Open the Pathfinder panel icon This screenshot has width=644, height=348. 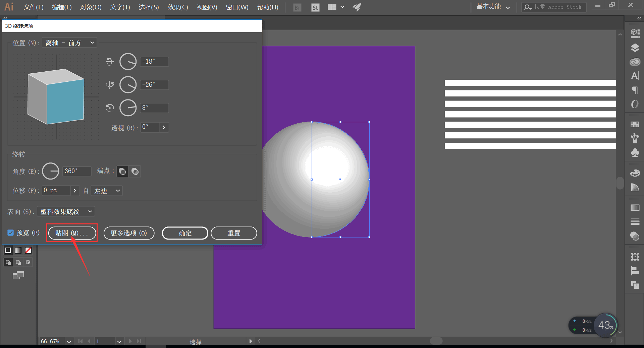[635, 285]
